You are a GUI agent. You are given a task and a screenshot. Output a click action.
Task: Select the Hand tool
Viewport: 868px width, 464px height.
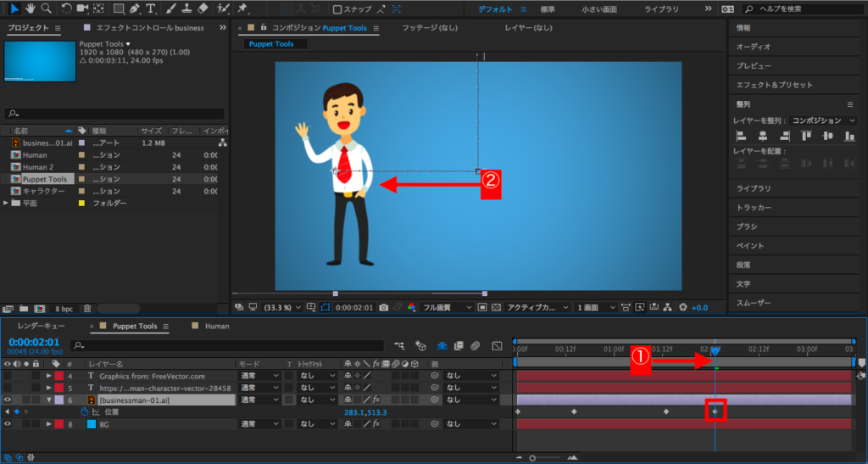point(30,8)
